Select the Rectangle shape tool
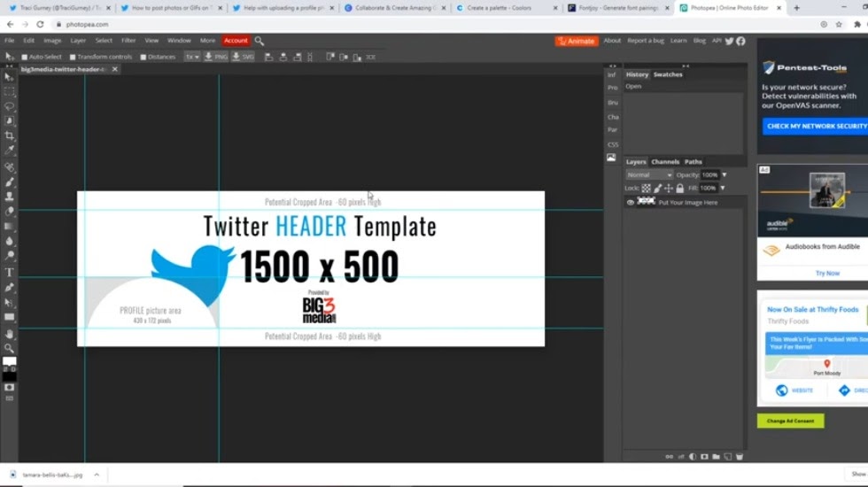The height and width of the screenshot is (487, 868). (x=9, y=317)
